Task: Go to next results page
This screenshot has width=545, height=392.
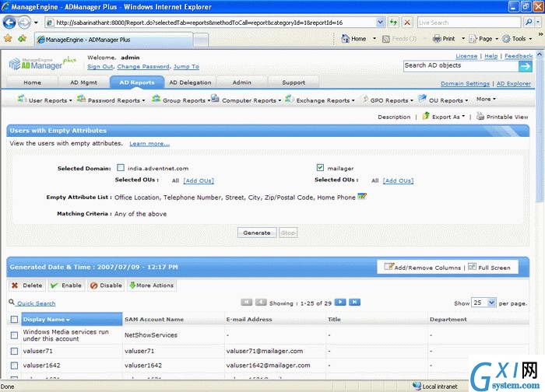Action: pyautogui.click(x=340, y=302)
